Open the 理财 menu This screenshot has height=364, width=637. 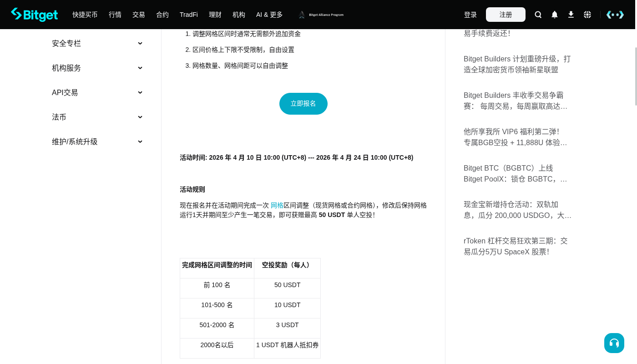point(215,15)
